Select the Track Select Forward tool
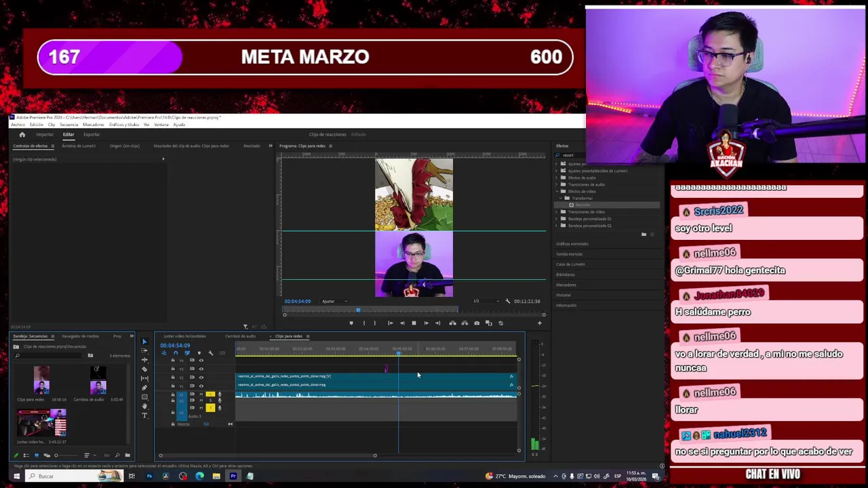Viewport: 868px width, 488px height. 144,350
